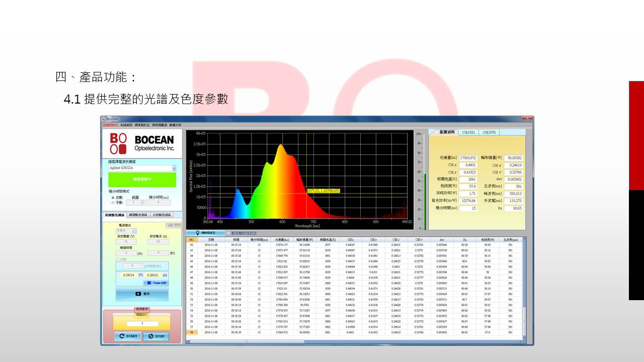Click the green connection status button
Image resolution: width=644 pixels, height=362 pixels.
[x=142, y=179]
